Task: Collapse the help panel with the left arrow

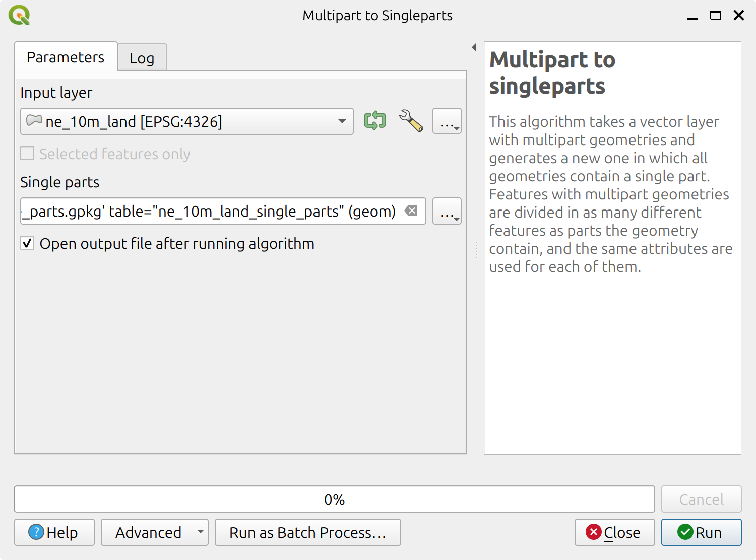Action: pos(473,46)
